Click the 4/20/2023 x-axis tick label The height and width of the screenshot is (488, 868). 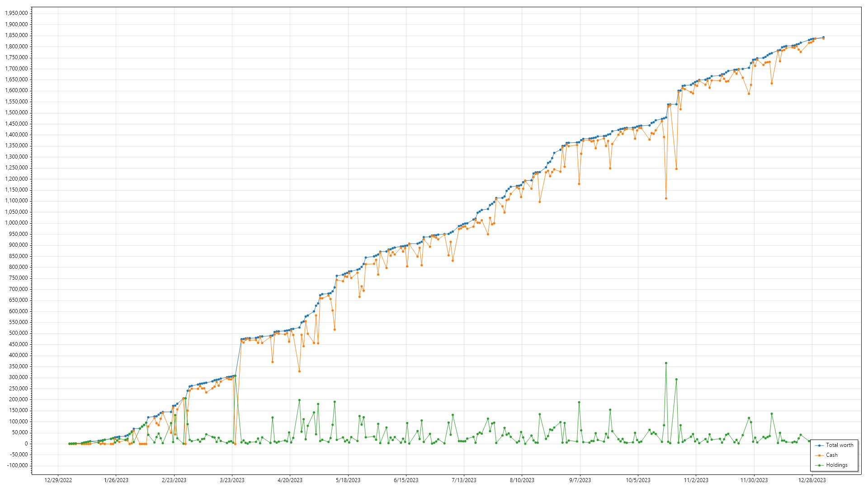point(290,480)
